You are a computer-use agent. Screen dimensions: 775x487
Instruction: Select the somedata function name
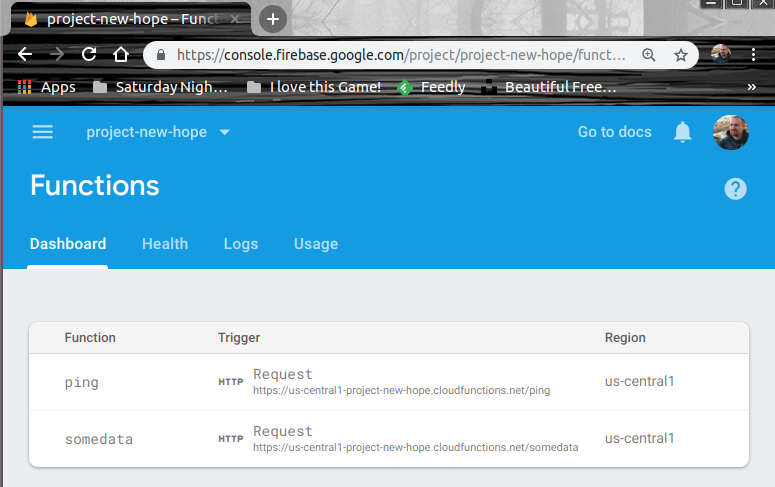[x=98, y=439]
